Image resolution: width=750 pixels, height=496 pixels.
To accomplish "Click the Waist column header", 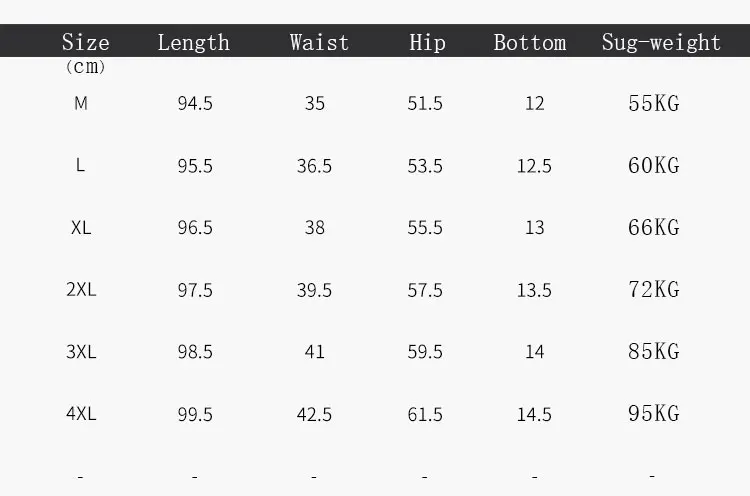I will coord(319,42).
